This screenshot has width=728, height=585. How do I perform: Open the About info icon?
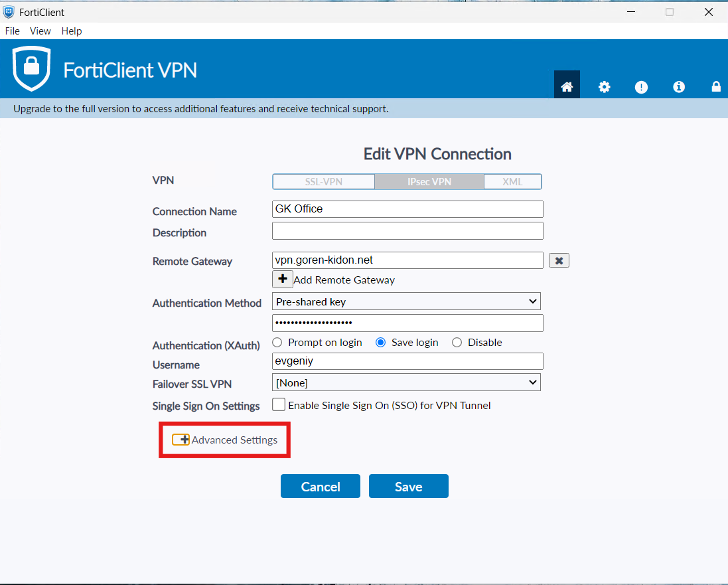click(x=678, y=86)
